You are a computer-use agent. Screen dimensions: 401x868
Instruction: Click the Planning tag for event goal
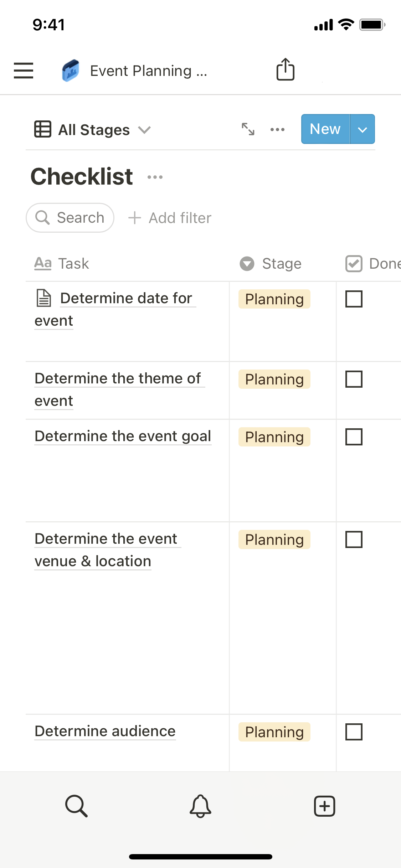[x=274, y=437]
